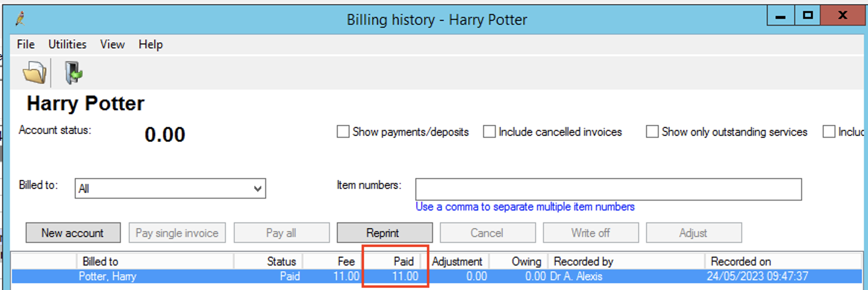The image size is (868, 290).
Task: Sort by Status column header
Action: [x=268, y=261]
